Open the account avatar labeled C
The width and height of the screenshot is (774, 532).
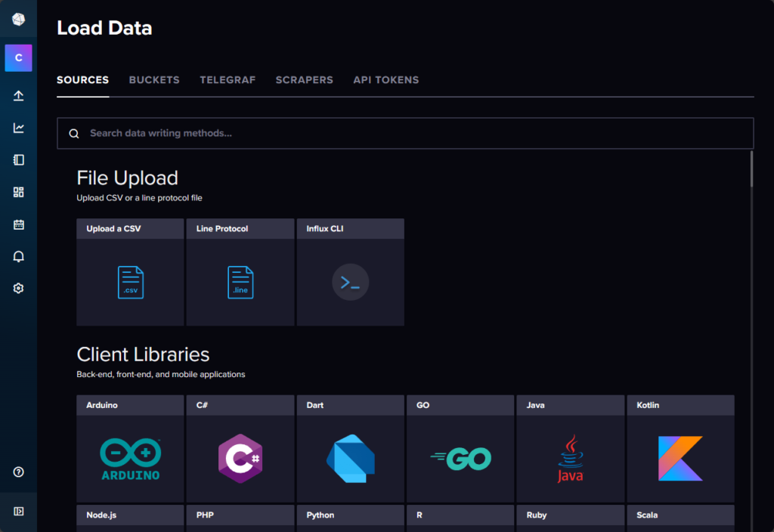coord(18,57)
